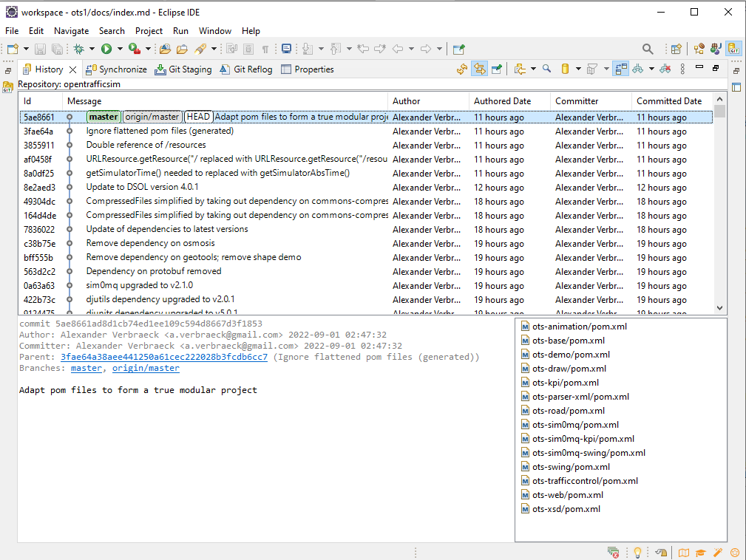Open the parent commit hash link
The height and width of the screenshot is (560, 746).
(x=164, y=357)
